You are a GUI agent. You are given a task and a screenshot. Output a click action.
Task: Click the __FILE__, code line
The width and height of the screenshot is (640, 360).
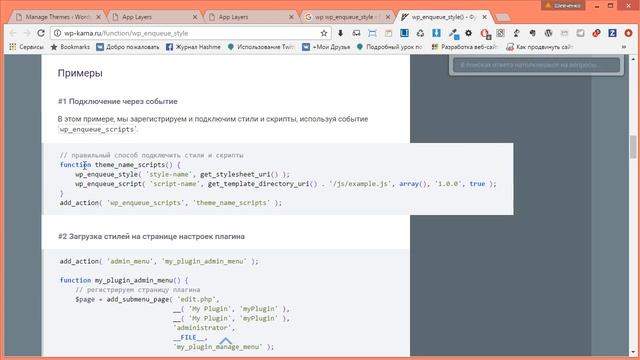pos(190,337)
